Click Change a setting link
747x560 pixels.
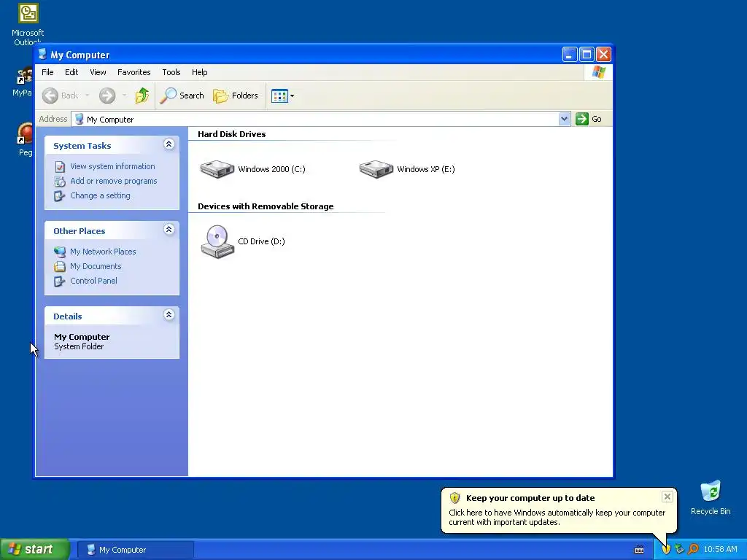click(x=100, y=195)
